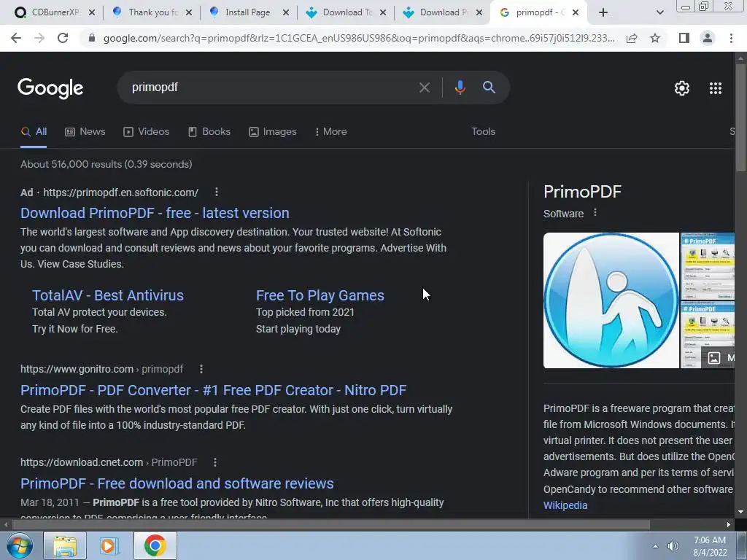The image size is (747, 560).
Task: Reload the current page
Action: pos(63,38)
